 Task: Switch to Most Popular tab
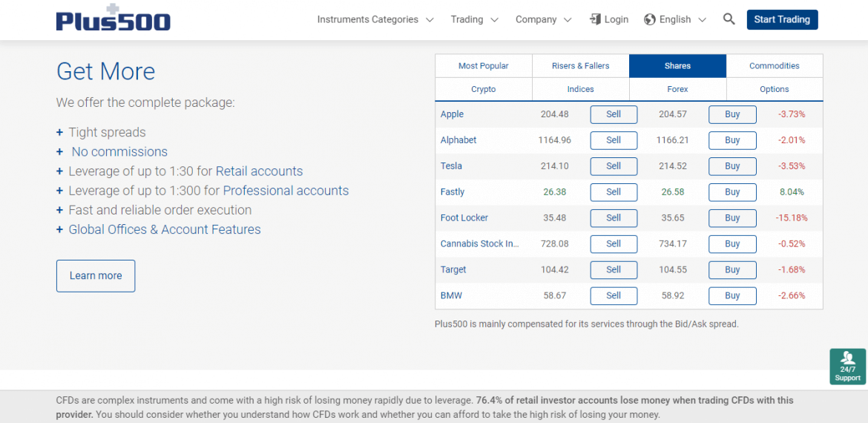point(483,66)
